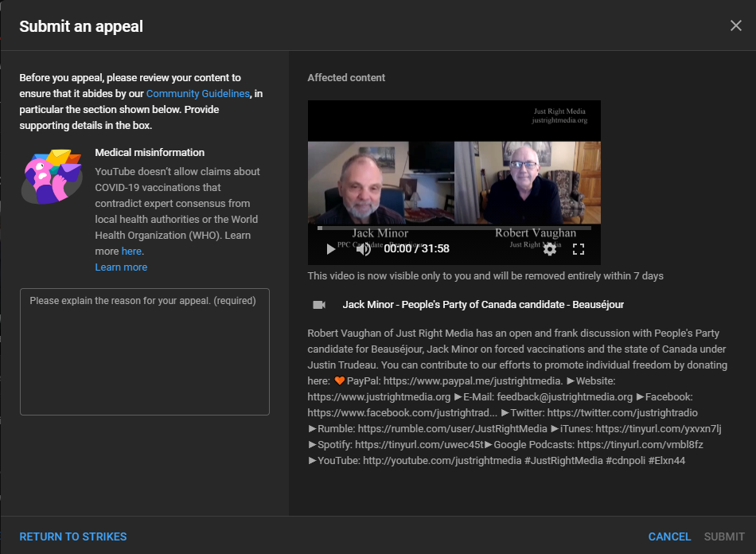The image size is (756, 554).
Task: Open the Learn more link
Action: [121, 267]
